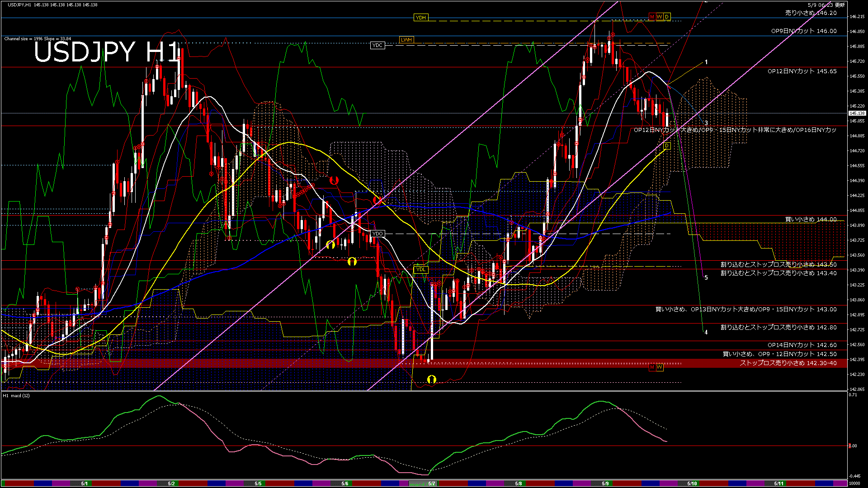The image size is (868, 488).
Task: Click the OP9日NYカット 146.00 level label
Action: pyautogui.click(x=804, y=31)
